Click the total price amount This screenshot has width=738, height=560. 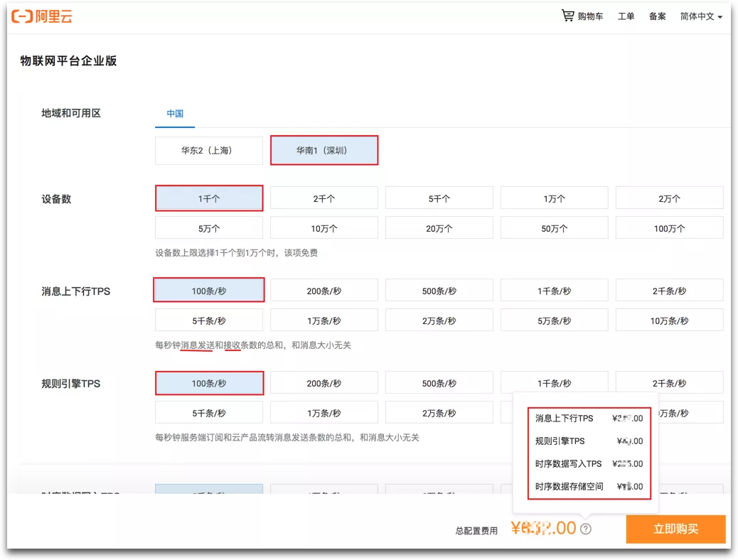(543, 528)
